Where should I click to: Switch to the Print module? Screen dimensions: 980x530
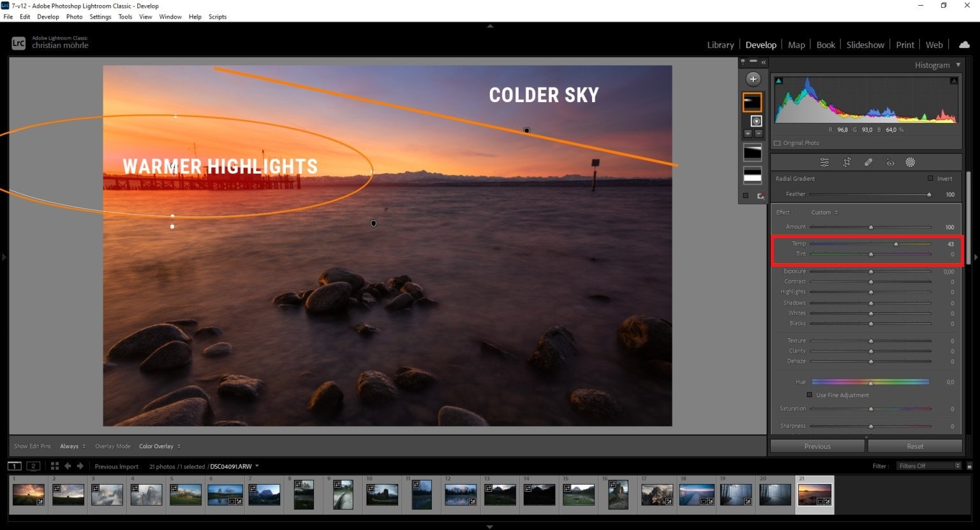pos(905,45)
